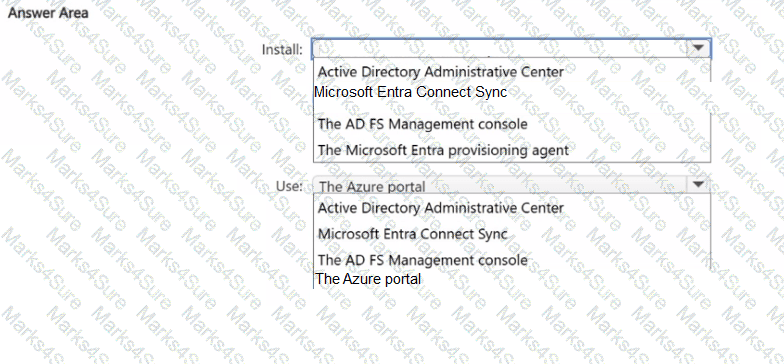Click the Install: label
The image size is (784, 364).
282,50
